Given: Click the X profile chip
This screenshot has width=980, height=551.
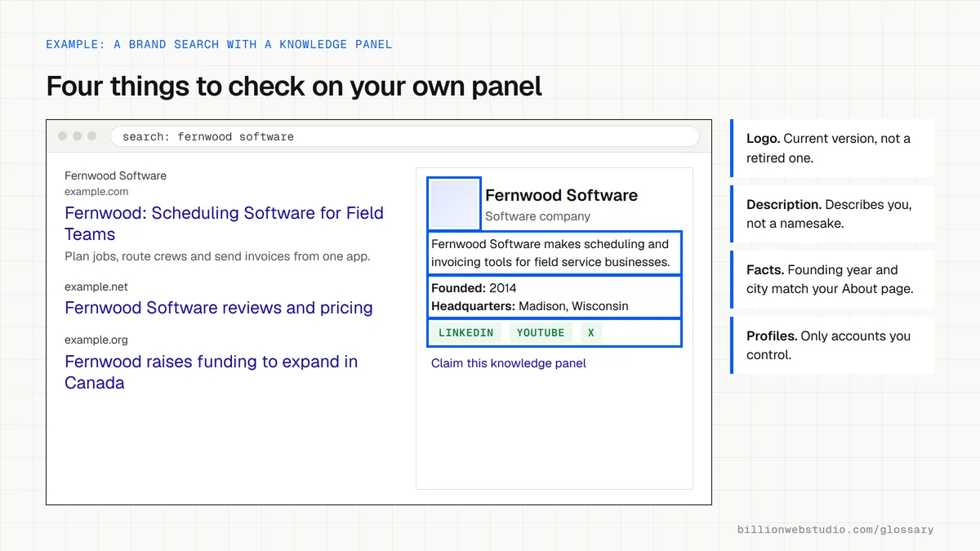Looking at the screenshot, I should (x=591, y=333).
